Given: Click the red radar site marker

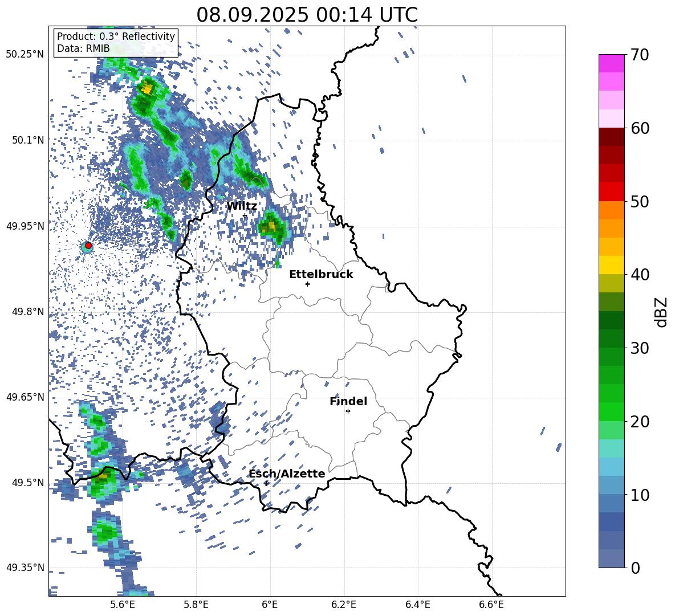Looking at the screenshot, I should [x=88, y=245].
